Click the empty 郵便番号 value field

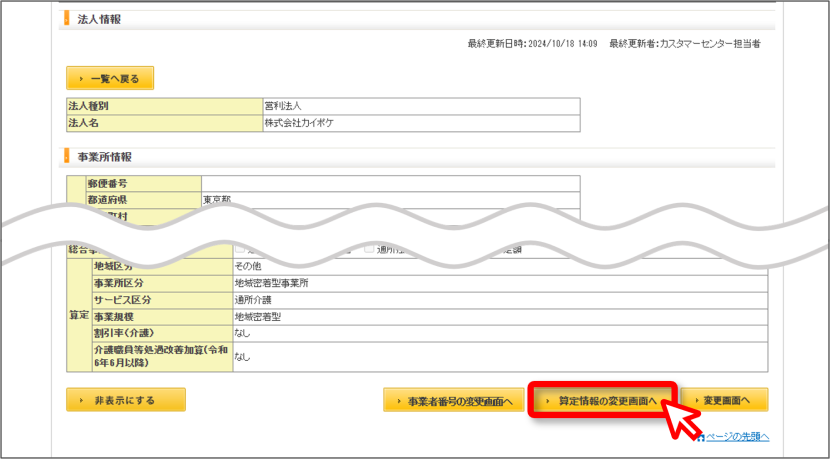click(391, 183)
